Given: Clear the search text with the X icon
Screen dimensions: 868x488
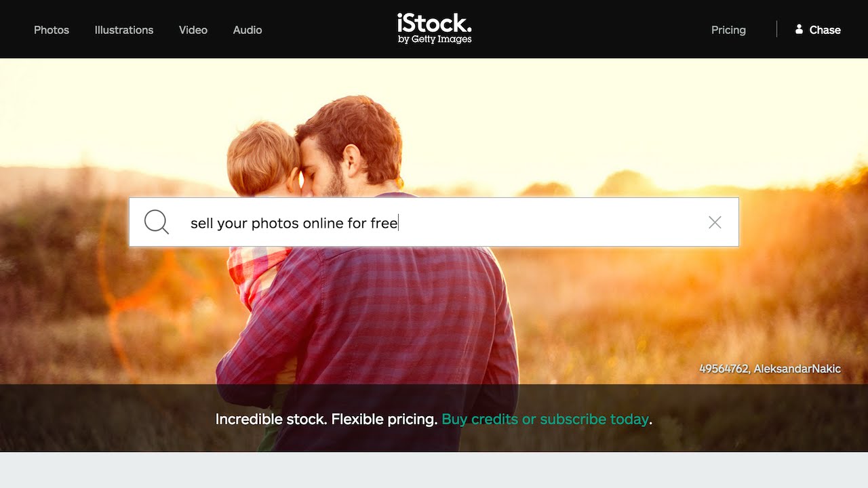Looking at the screenshot, I should tap(715, 222).
